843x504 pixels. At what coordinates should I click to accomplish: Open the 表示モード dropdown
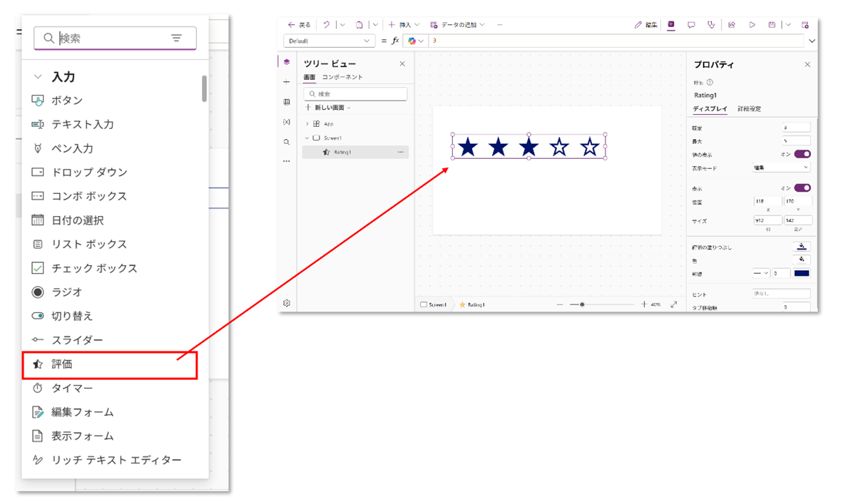[x=782, y=168]
